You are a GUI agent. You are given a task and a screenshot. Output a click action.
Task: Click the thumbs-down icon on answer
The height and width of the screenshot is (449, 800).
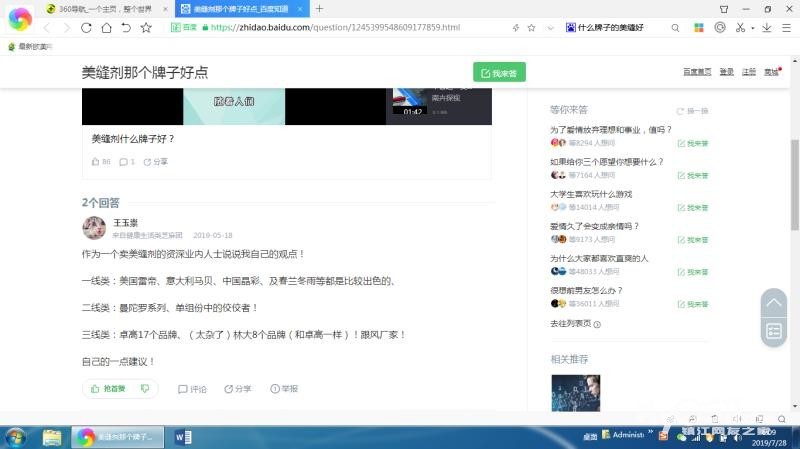coord(145,388)
